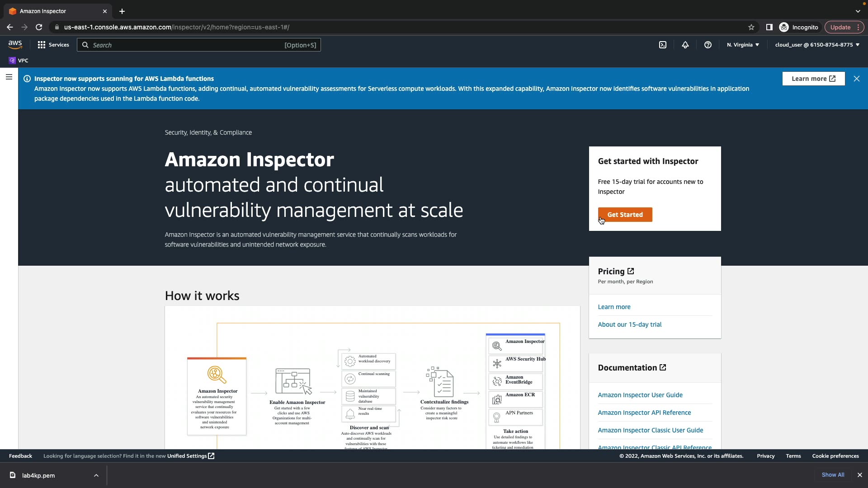Open the notifications bell icon
868x488 pixels.
685,45
